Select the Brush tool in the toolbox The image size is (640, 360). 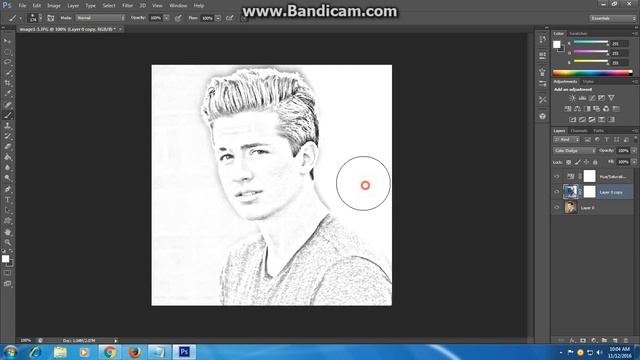(7, 115)
